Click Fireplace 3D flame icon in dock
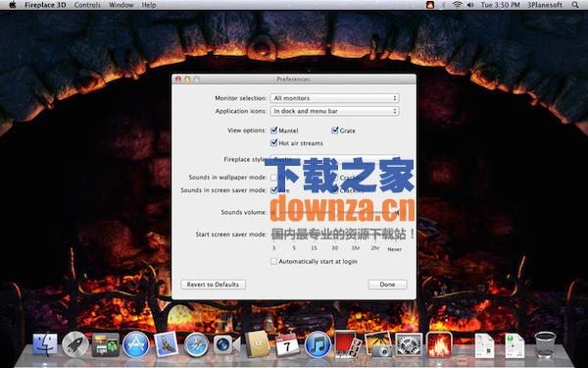The height and width of the screenshot is (368, 588). pos(439,344)
